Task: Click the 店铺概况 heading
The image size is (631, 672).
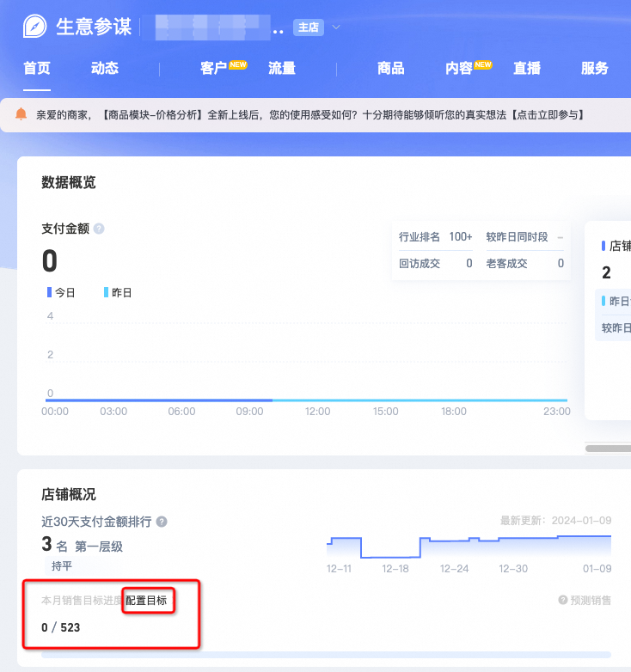Action: coord(69,494)
